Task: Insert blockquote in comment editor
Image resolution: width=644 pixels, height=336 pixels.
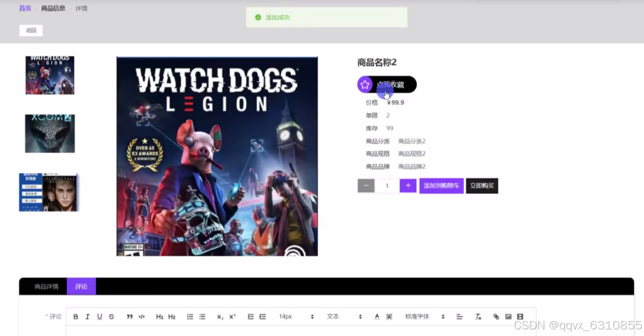Action: [130, 316]
